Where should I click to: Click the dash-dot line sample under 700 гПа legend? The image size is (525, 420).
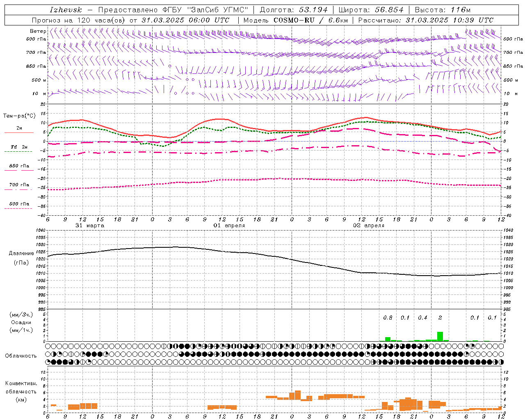tap(18, 189)
